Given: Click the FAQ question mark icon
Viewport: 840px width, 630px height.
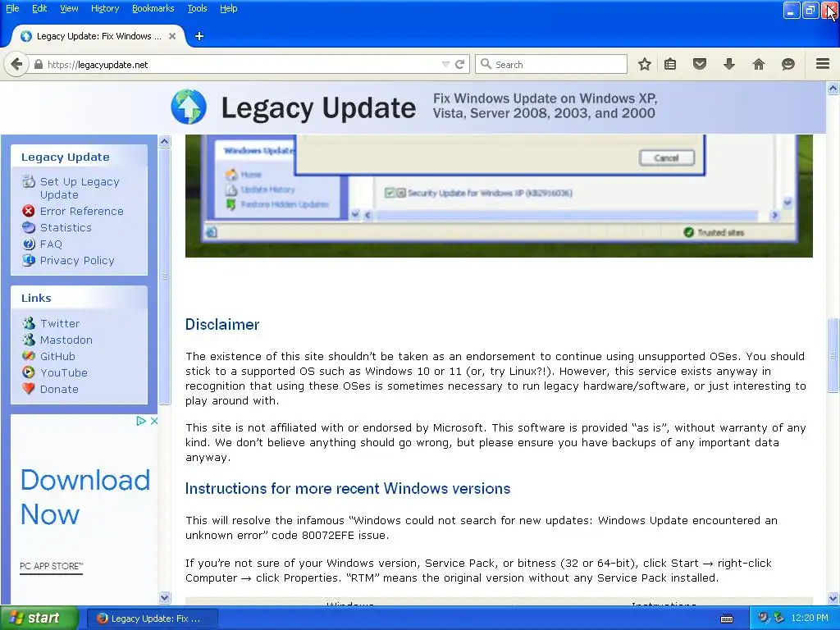Looking at the screenshot, I should [x=29, y=244].
